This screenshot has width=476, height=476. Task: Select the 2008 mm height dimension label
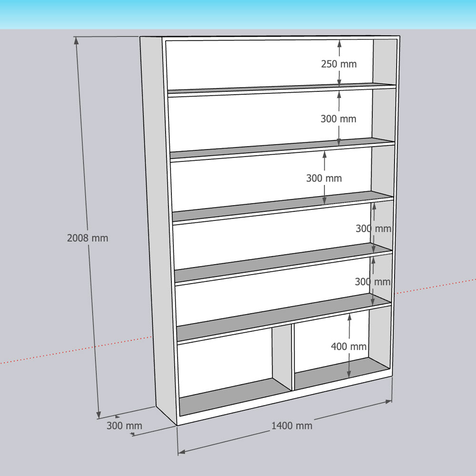(x=88, y=238)
